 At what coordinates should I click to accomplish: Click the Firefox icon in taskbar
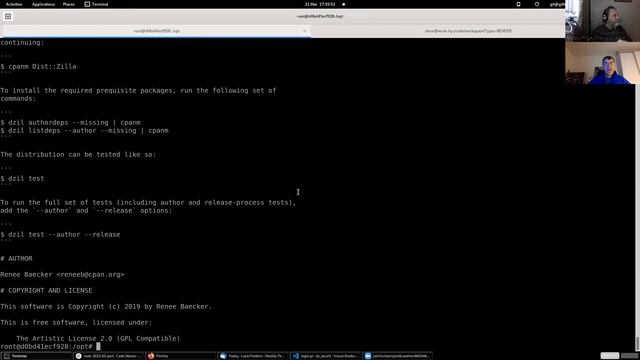click(x=151, y=356)
